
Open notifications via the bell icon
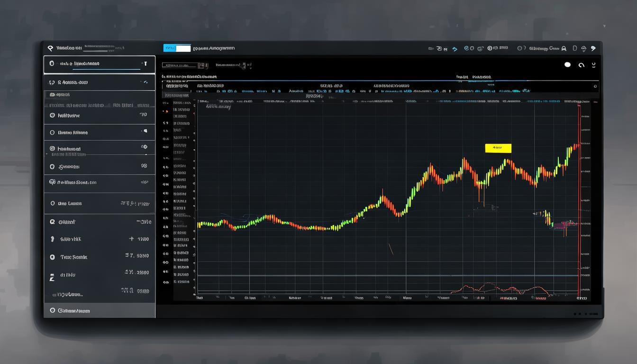tap(564, 48)
